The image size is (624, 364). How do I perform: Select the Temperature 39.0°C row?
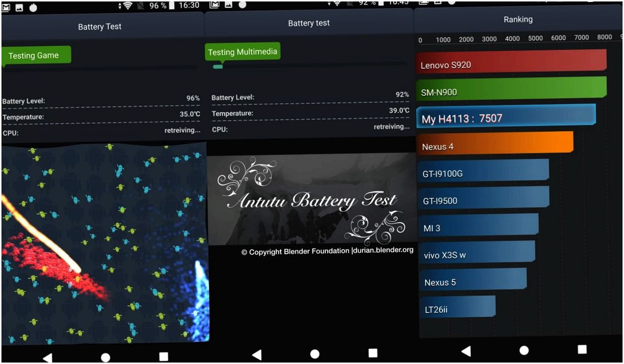click(310, 112)
